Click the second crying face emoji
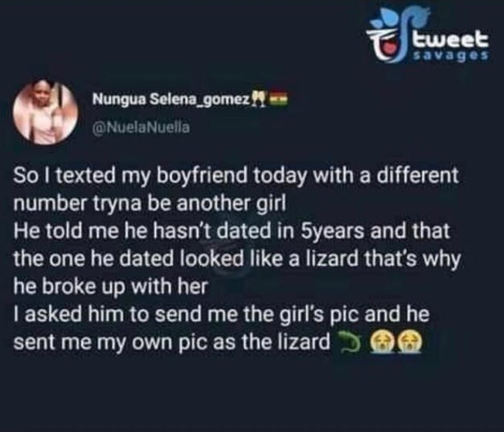 pyautogui.click(x=409, y=343)
